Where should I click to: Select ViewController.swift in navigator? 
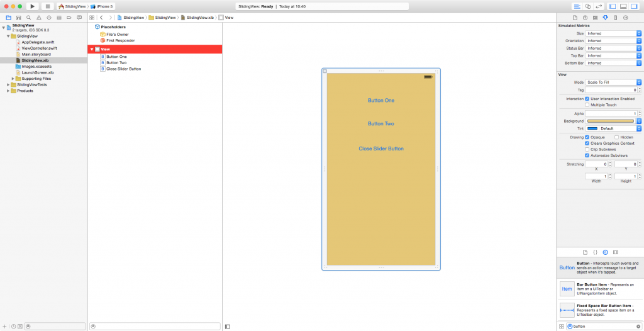click(39, 48)
